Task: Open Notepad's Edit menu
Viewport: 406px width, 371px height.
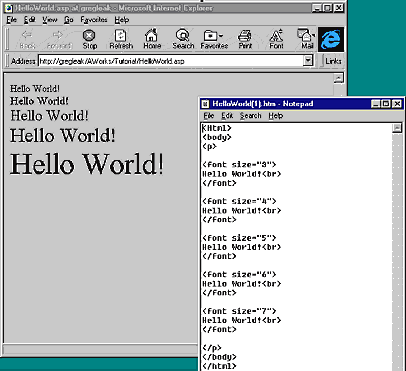Action: [227, 116]
